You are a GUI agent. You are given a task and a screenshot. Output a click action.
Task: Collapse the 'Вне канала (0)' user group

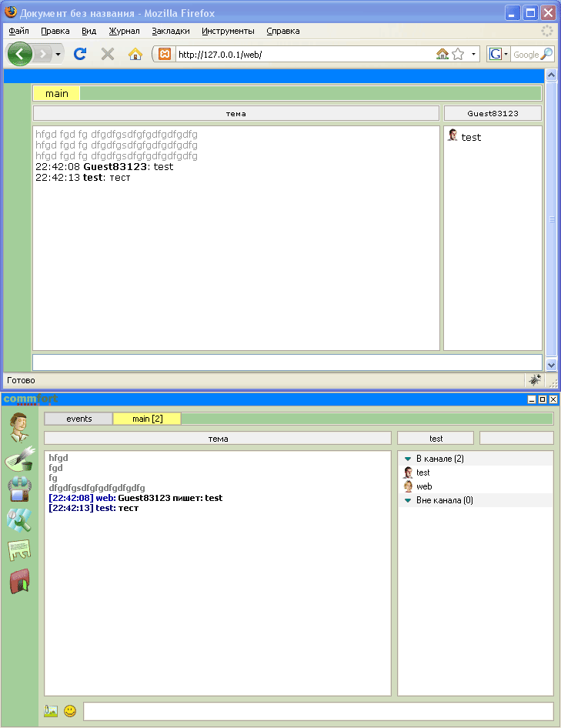point(408,500)
